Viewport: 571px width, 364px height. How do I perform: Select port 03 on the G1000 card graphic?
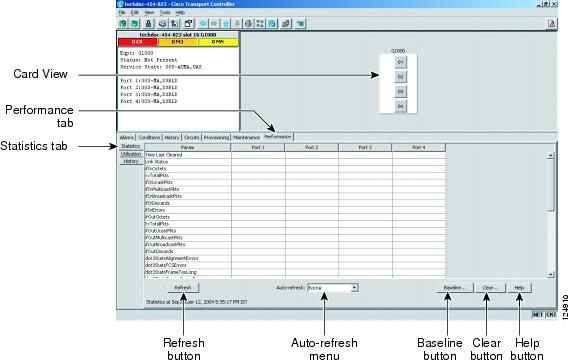click(400, 91)
